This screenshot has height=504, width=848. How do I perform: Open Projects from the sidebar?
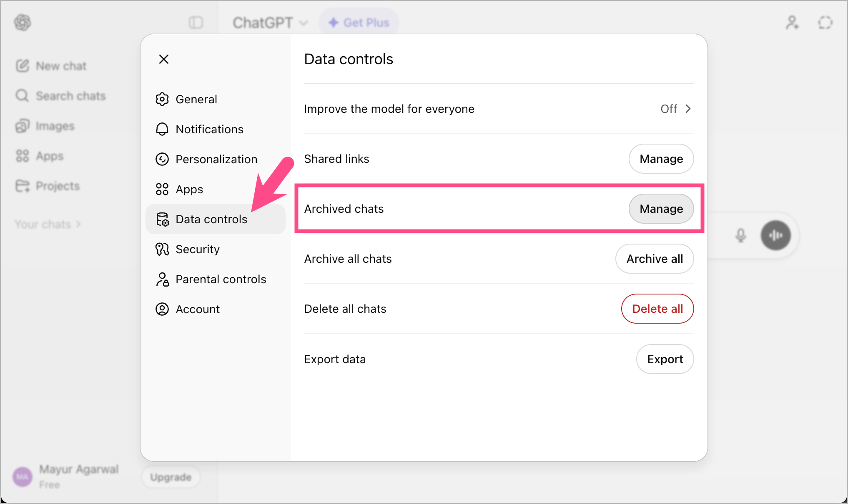[57, 186]
